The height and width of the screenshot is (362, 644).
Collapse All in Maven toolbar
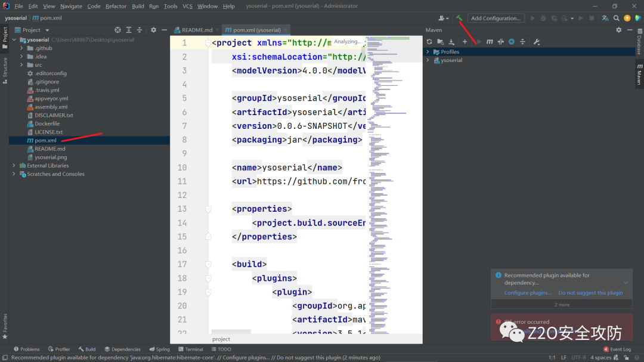(x=522, y=42)
